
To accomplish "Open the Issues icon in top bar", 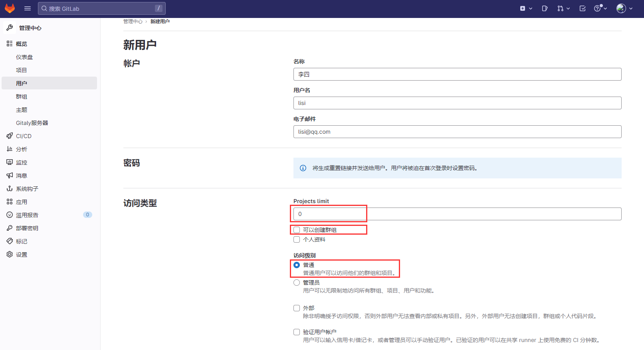I will pos(545,8).
